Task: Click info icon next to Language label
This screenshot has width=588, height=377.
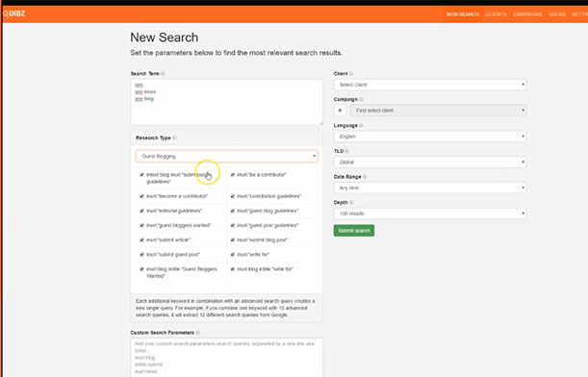Action: click(362, 125)
